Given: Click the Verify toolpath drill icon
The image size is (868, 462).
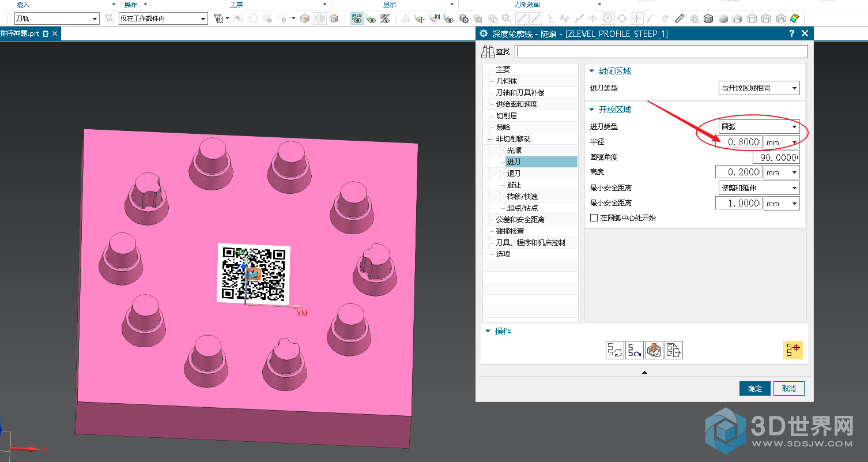Looking at the screenshot, I should (654, 350).
